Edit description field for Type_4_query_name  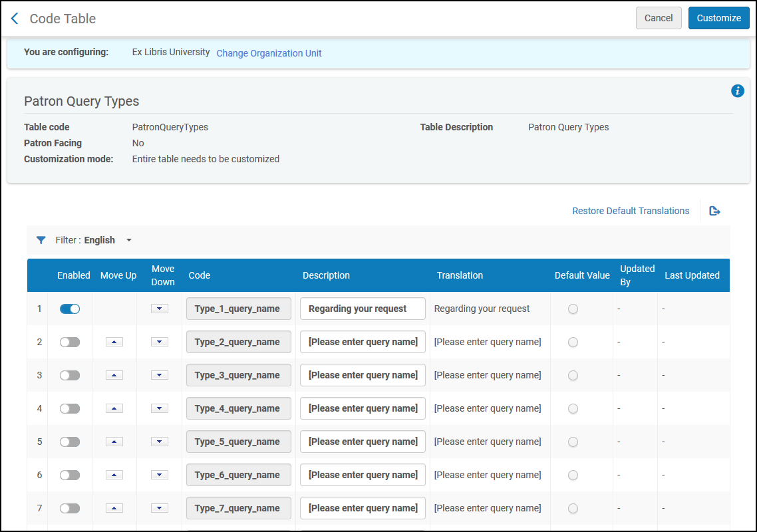(x=363, y=408)
